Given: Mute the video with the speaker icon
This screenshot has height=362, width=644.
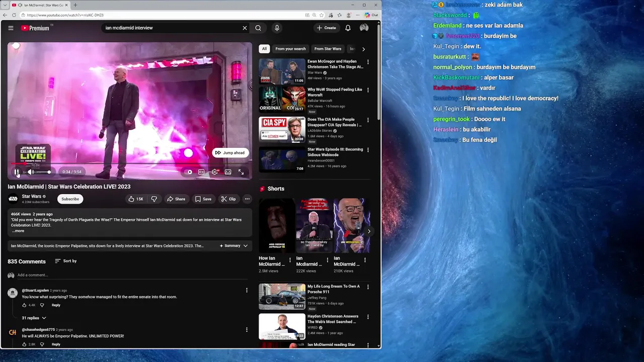Looking at the screenshot, I should 31,172.
